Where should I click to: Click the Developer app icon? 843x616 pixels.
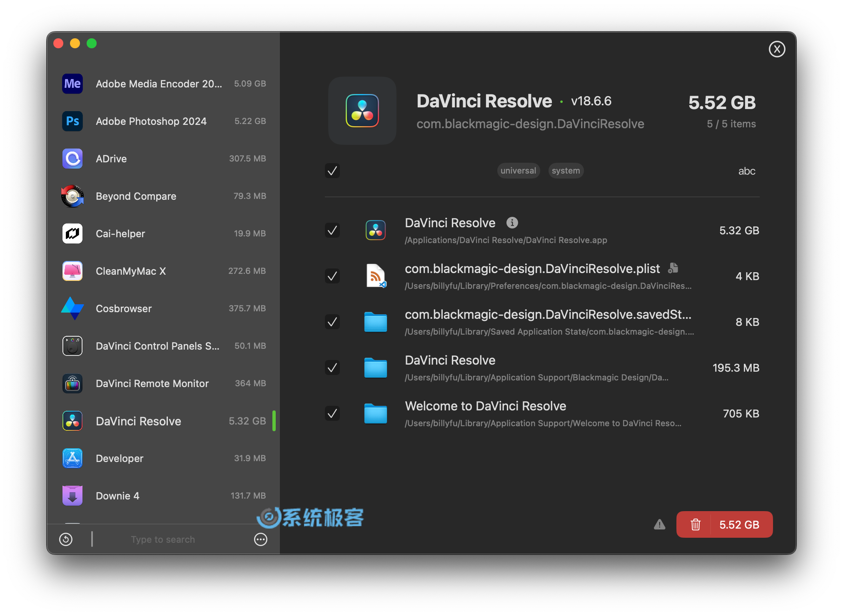[72, 458]
